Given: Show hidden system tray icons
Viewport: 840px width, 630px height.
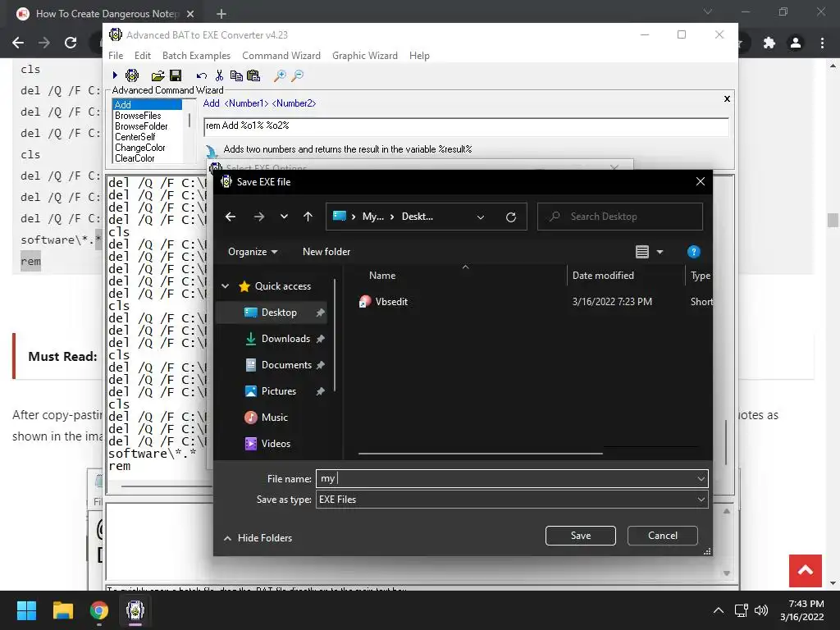Looking at the screenshot, I should tap(719, 610).
